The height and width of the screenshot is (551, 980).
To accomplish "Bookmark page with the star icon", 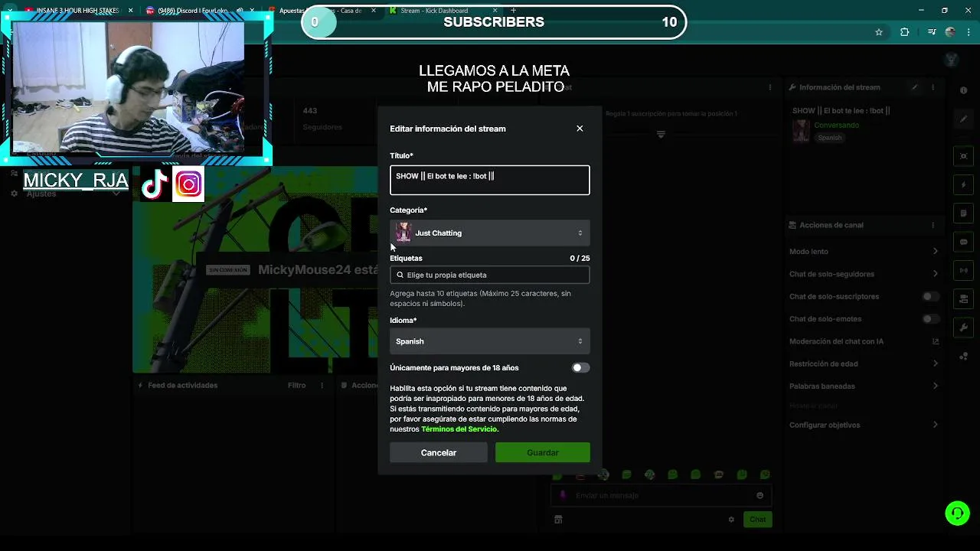I will tap(879, 32).
